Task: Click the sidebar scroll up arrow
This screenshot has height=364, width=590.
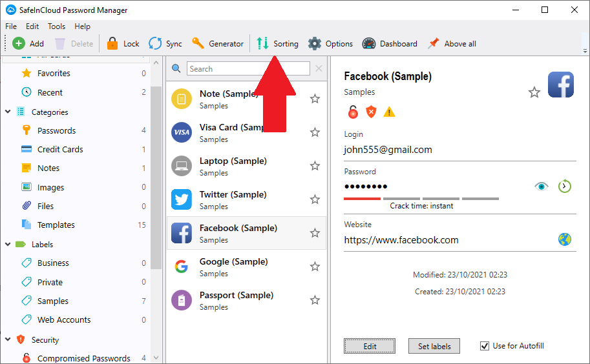Action: tap(156, 63)
